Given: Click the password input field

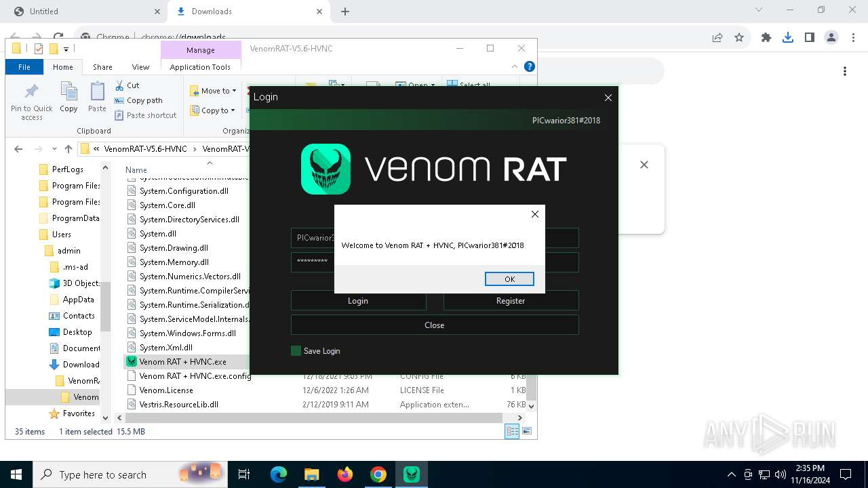Looking at the screenshot, I should (x=435, y=262).
